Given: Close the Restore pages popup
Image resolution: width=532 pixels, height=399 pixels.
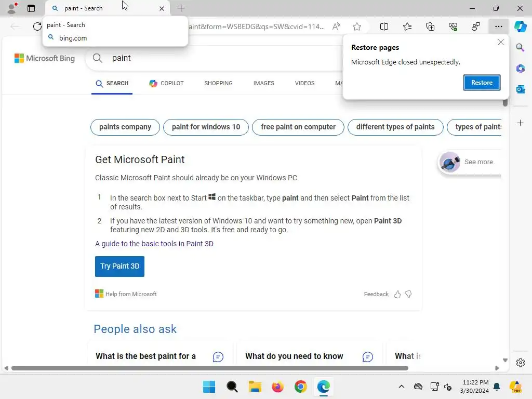Looking at the screenshot, I should (501, 42).
